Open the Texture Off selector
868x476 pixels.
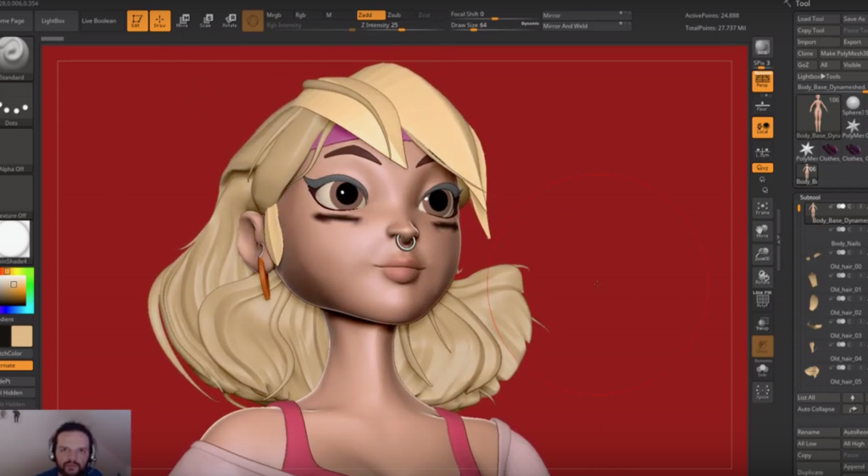click(x=15, y=197)
